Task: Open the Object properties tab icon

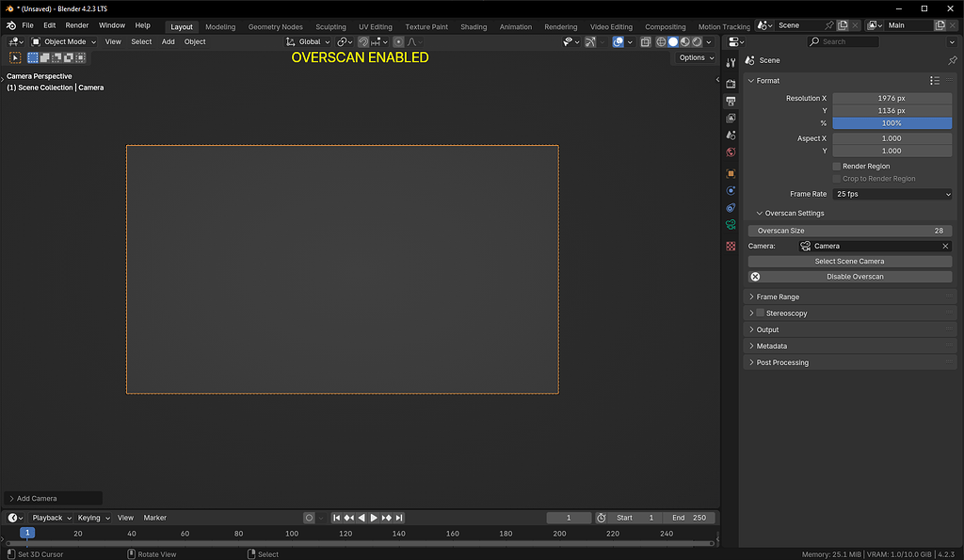Action: point(731,173)
